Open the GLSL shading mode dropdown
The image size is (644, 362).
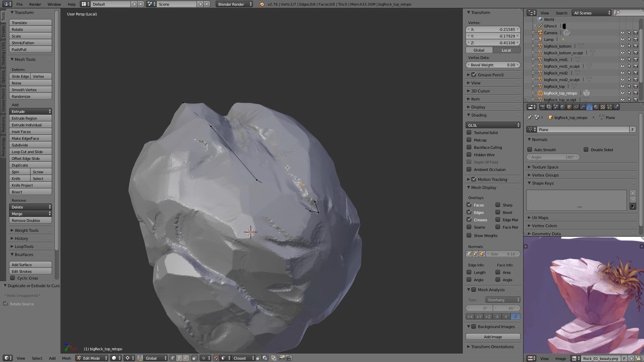493,125
